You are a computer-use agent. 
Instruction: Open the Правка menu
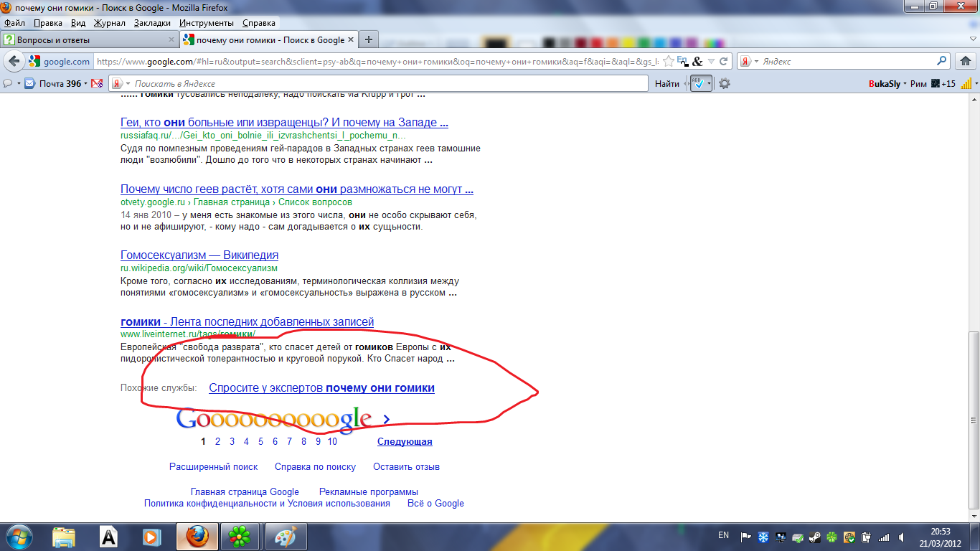click(48, 23)
